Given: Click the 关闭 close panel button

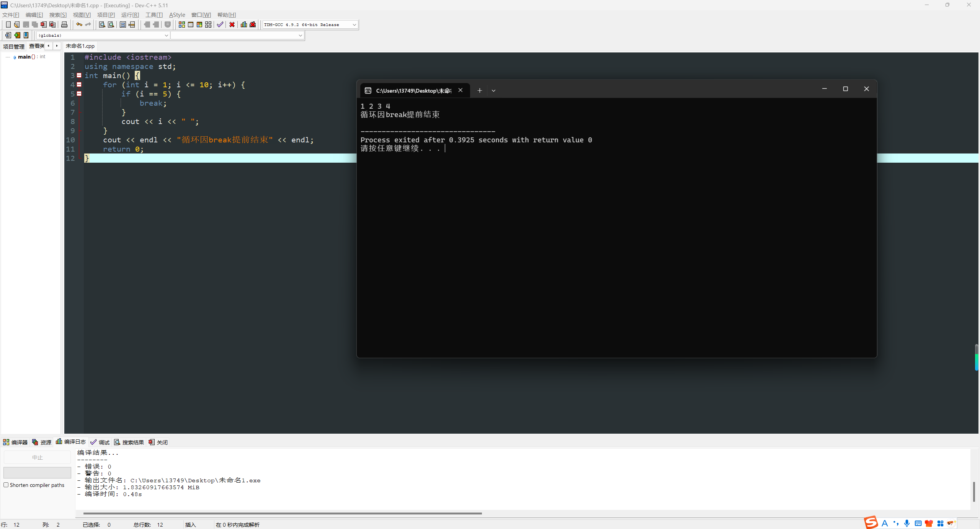Looking at the screenshot, I should pyautogui.click(x=158, y=442).
